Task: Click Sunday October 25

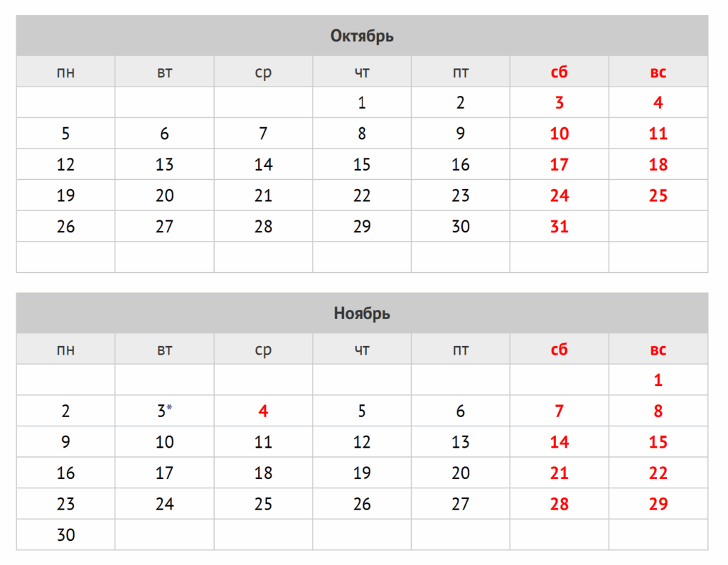Action: tap(658, 195)
